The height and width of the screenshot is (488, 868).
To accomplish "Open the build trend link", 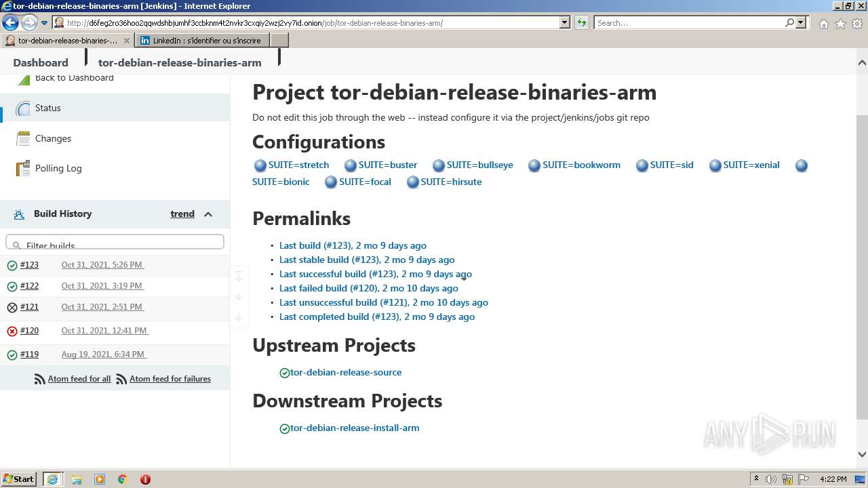I will 182,213.
